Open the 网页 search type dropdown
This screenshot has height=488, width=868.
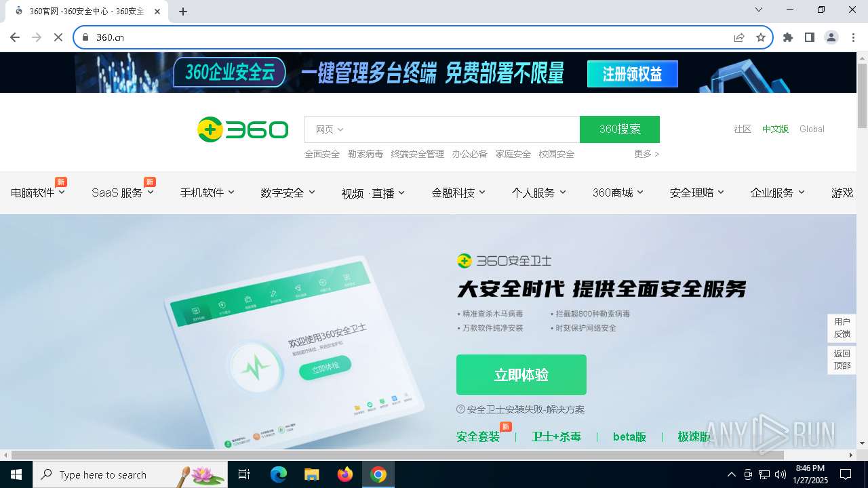point(330,129)
